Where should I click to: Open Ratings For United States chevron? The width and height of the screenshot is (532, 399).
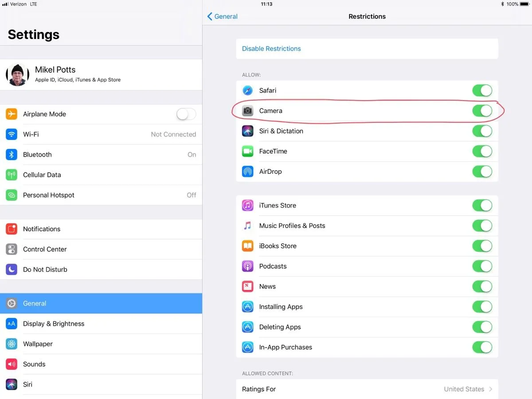point(490,389)
